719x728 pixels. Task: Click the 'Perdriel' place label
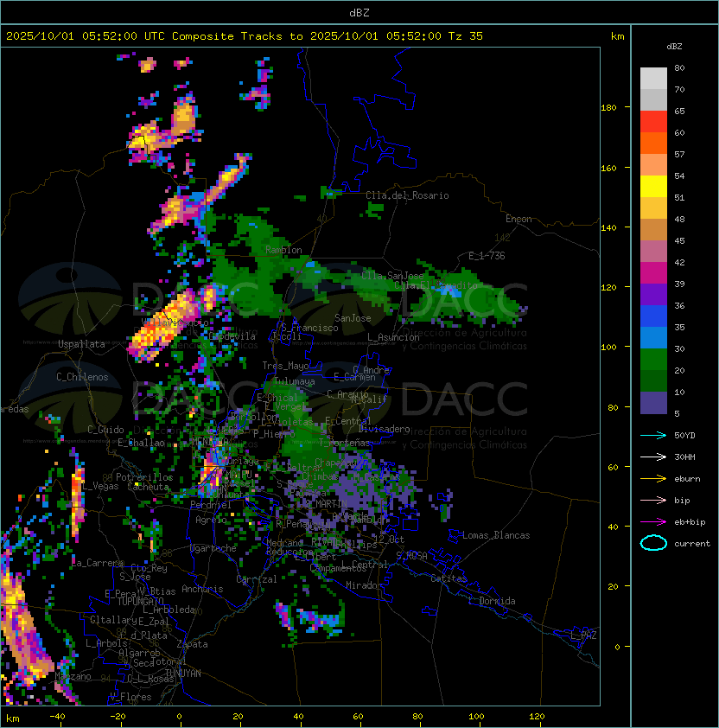pyautogui.click(x=211, y=505)
